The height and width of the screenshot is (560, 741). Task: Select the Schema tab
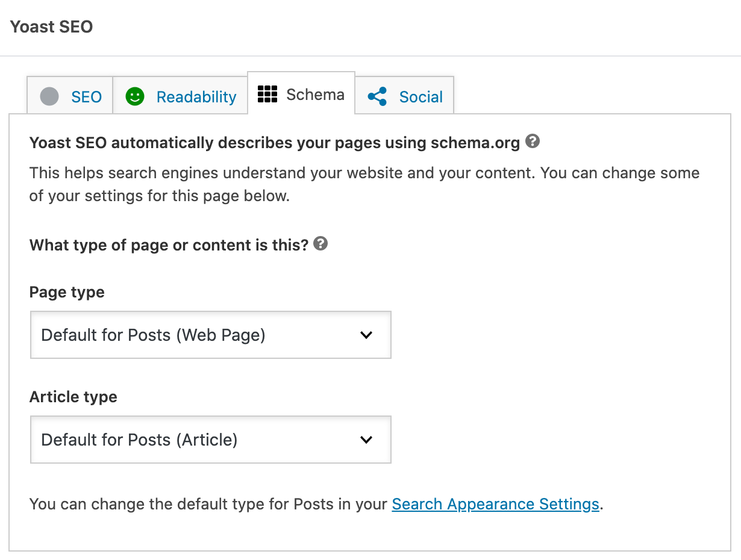coord(301,95)
